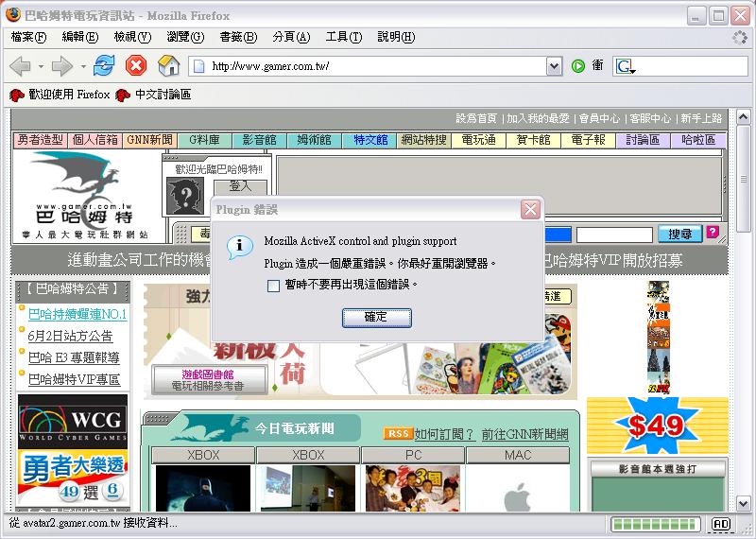The width and height of the screenshot is (756, 539).
Task: Open the 檢視(V) menu
Action: pos(132,37)
